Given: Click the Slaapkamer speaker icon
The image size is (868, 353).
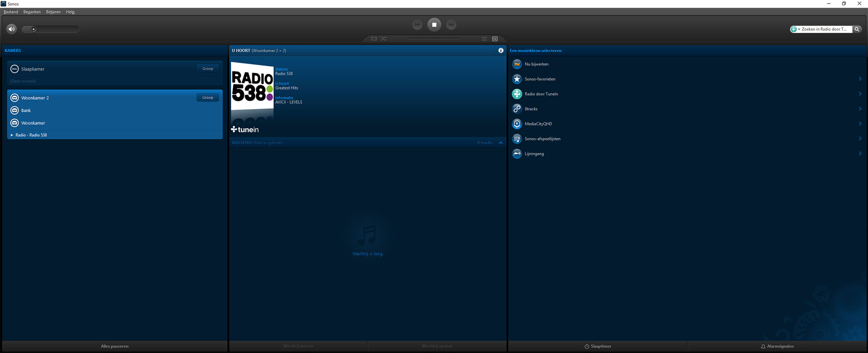Looking at the screenshot, I should [x=14, y=69].
